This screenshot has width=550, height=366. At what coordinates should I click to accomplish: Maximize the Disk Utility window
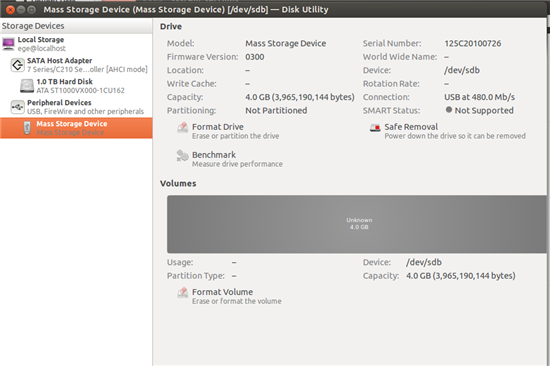[32, 9]
